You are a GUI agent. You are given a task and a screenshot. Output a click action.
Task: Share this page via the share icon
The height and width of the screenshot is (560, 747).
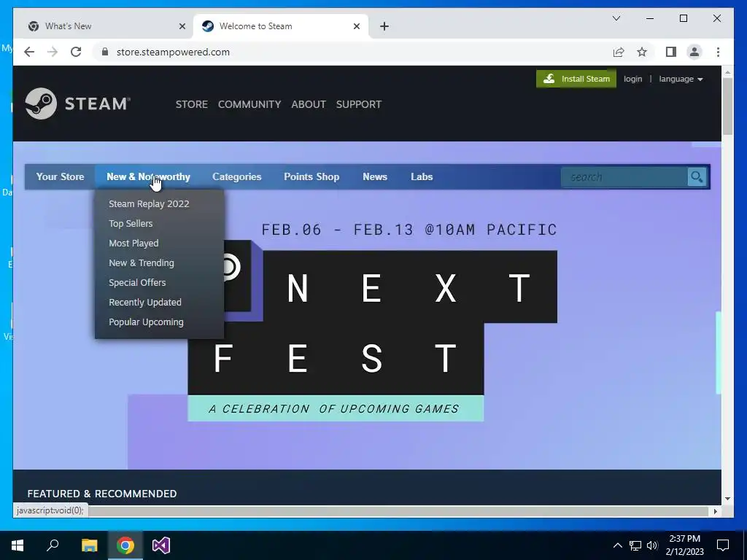pyautogui.click(x=619, y=52)
